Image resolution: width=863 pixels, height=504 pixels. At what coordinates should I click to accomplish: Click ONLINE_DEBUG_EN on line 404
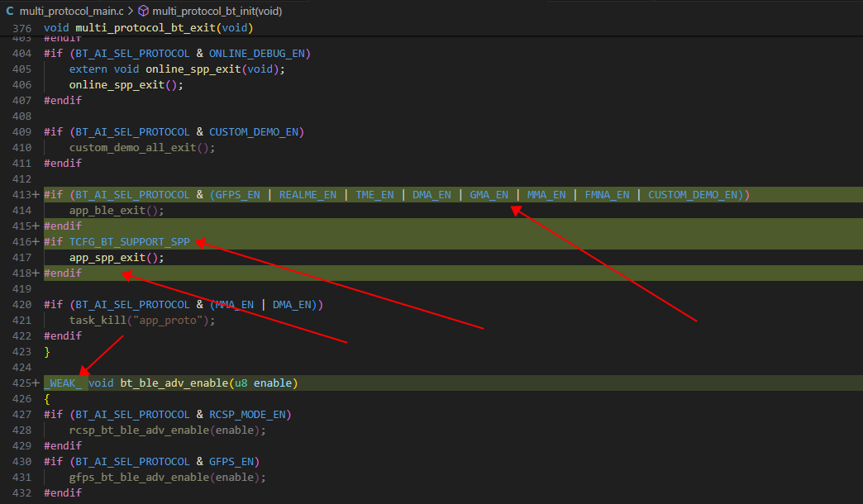click(x=256, y=54)
